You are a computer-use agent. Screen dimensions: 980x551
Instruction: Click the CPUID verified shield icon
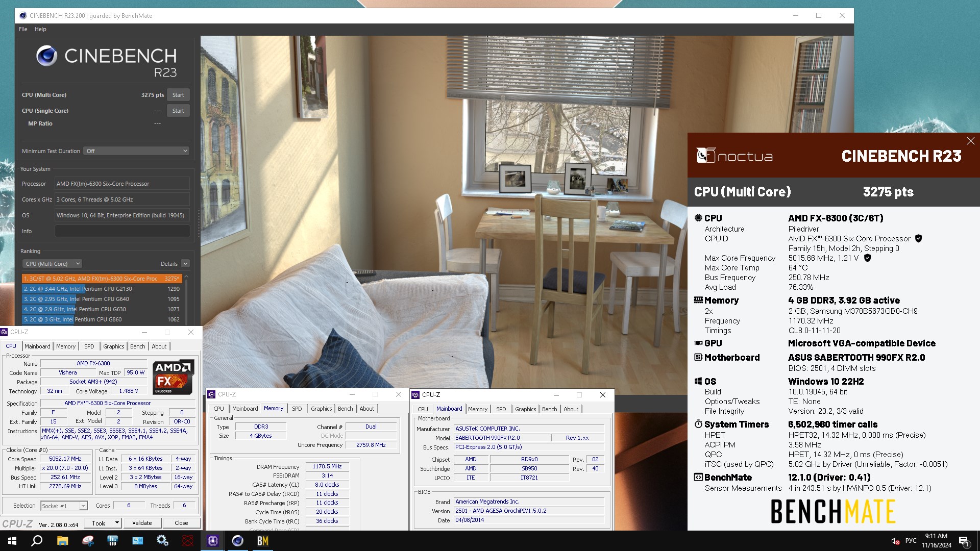click(x=918, y=239)
